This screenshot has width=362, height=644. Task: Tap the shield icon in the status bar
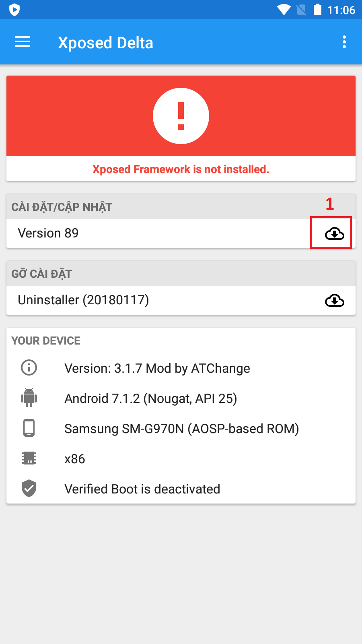pyautogui.click(x=14, y=9)
